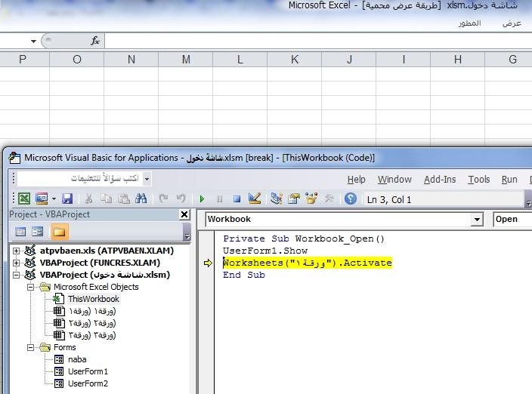Click the Private Sub Workbook_Open() line
The width and height of the screenshot is (532, 394).
pos(303,239)
